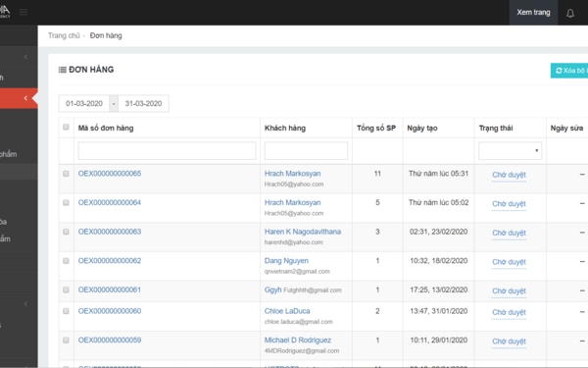Tick checkbox for order OEX000000000059

[x=66, y=341]
